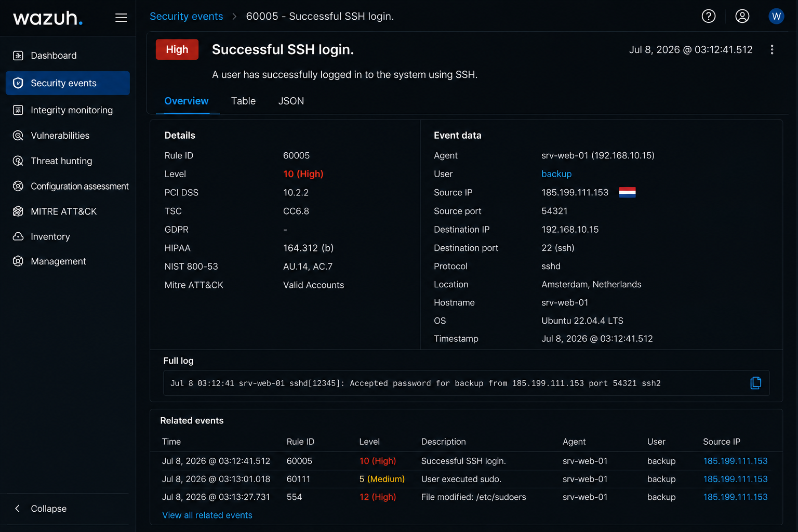Image resolution: width=798 pixels, height=532 pixels.
Task: Click OS value Ubuntu 22.04.4 LTS
Action: pos(582,321)
